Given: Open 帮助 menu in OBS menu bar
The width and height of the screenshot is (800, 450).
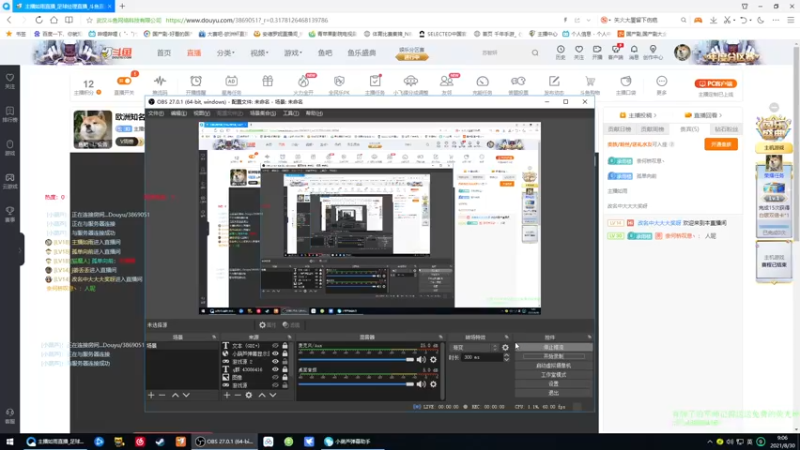Looking at the screenshot, I should click(314, 113).
